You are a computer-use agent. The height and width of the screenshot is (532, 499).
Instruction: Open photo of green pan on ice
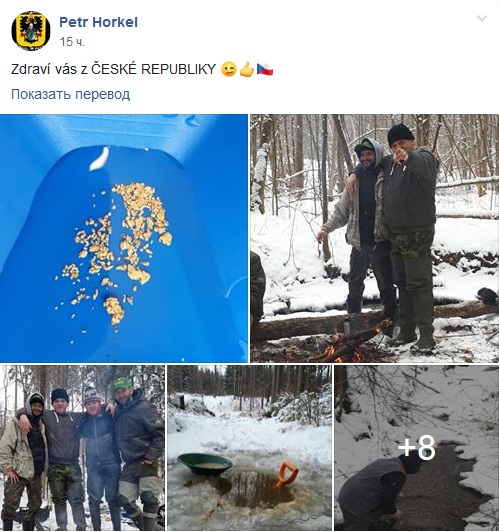[x=249, y=448]
